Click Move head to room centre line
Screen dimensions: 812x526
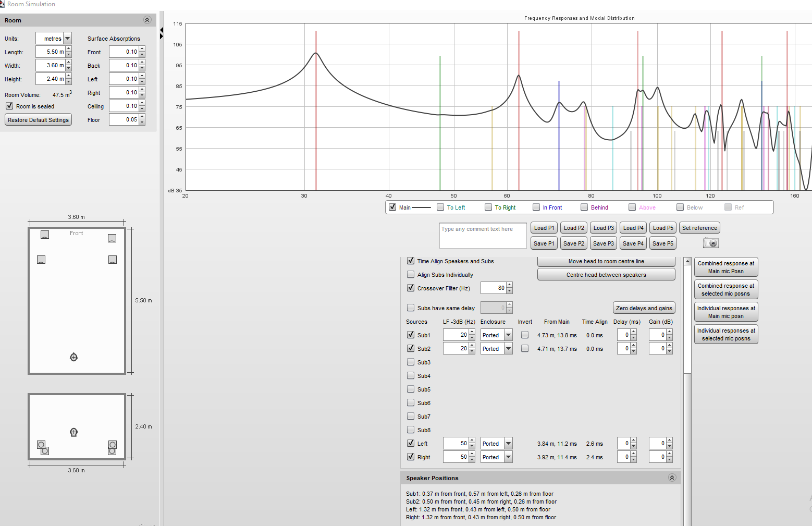pyautogui.click(x=606, y=261)
